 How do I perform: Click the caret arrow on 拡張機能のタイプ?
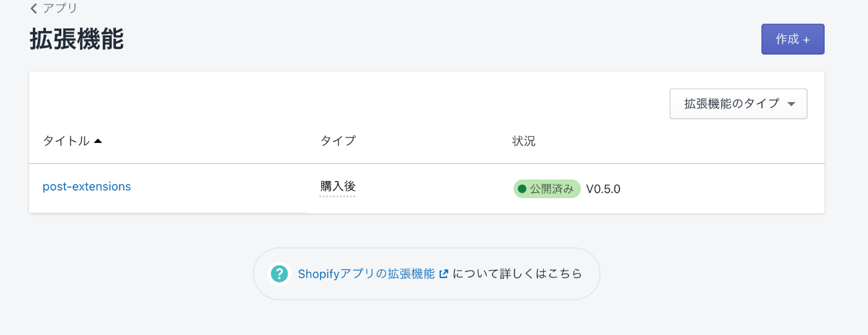[x=790, y=104]
